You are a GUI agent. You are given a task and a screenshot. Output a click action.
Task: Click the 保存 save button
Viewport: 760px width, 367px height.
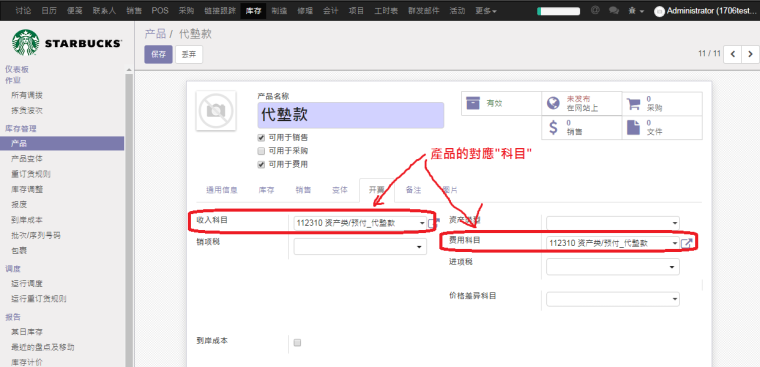click(x=158, y=55)
